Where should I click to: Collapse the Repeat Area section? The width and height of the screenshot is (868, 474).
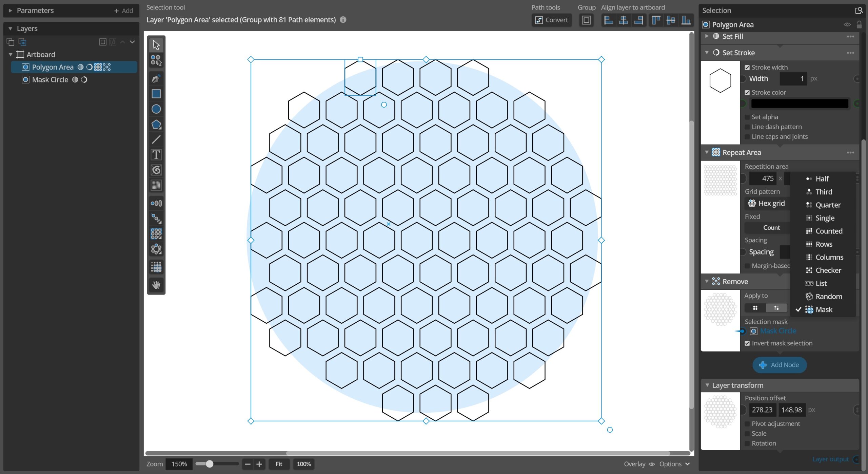click(707, 152)
